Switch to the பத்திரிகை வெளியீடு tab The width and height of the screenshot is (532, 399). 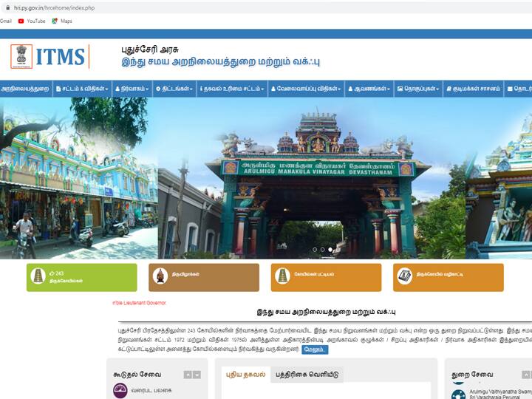coord(307,375)
